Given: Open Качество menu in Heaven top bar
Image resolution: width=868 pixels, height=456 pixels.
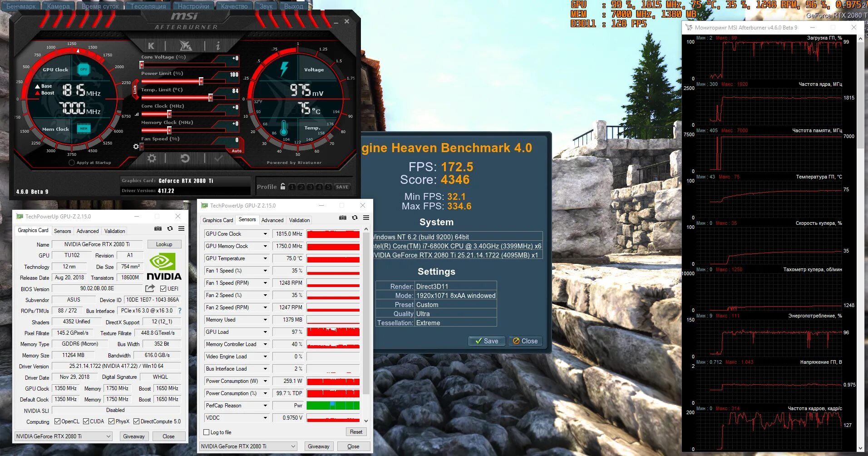Looking at the screenshot, I should 234,6.
